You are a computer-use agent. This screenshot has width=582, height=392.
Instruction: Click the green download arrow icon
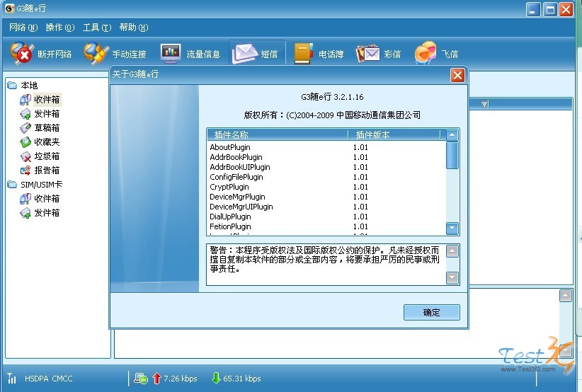[x=216, y=379]
